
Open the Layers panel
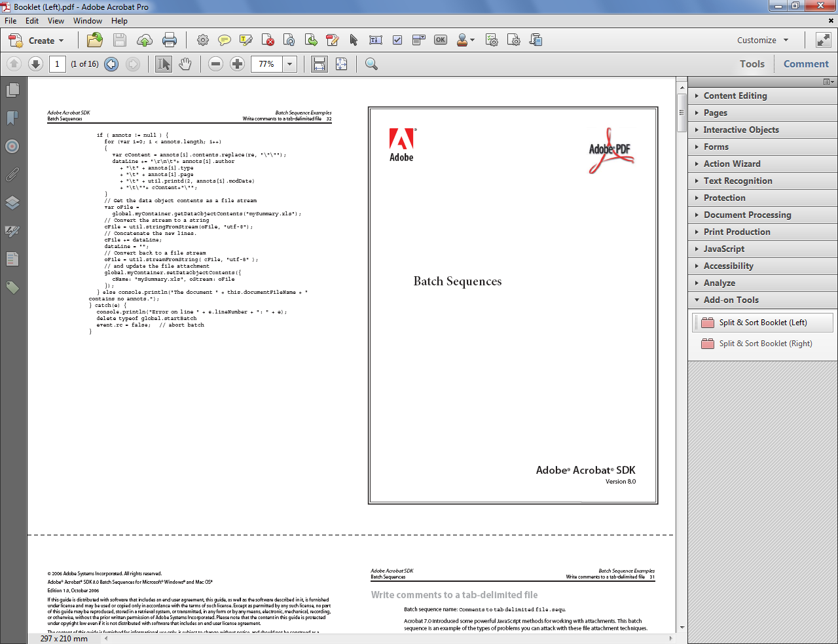(x=12, y=203)
